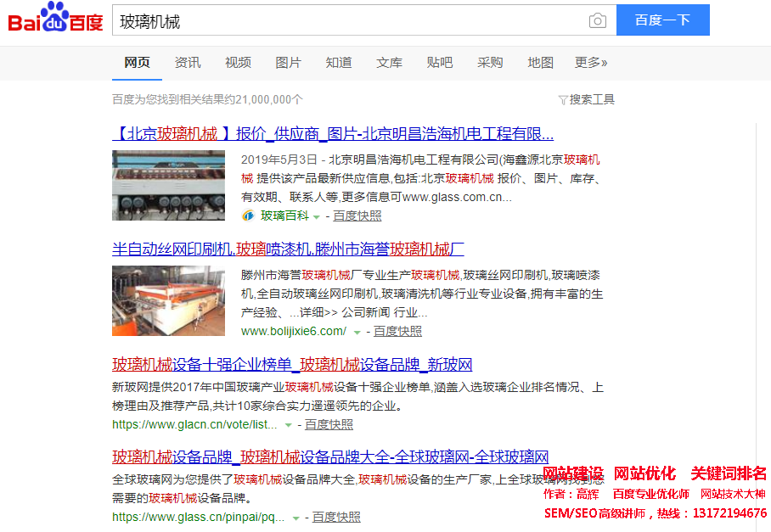Open the 图片 tab
This screenshot has height=532, width=771.
pos(288,63)
